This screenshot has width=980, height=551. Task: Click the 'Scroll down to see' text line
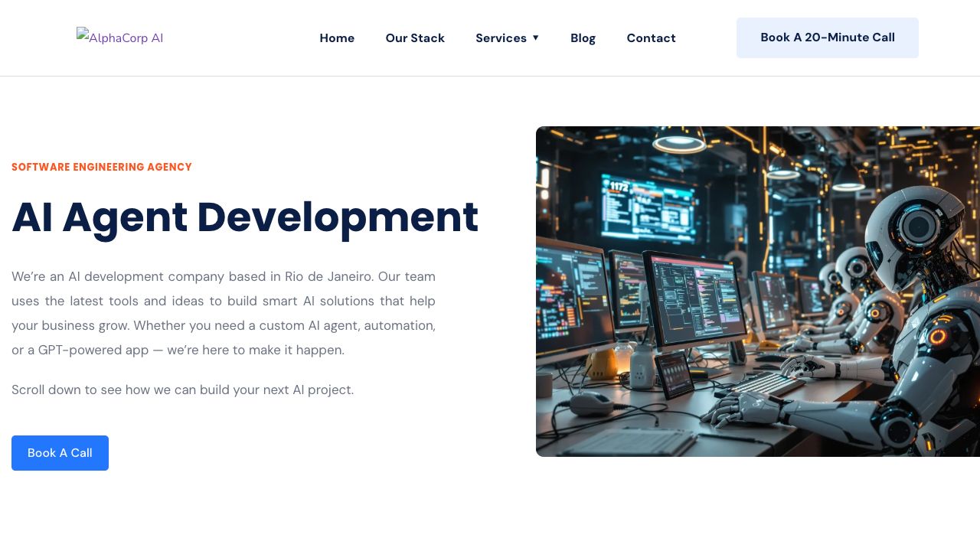182,390
